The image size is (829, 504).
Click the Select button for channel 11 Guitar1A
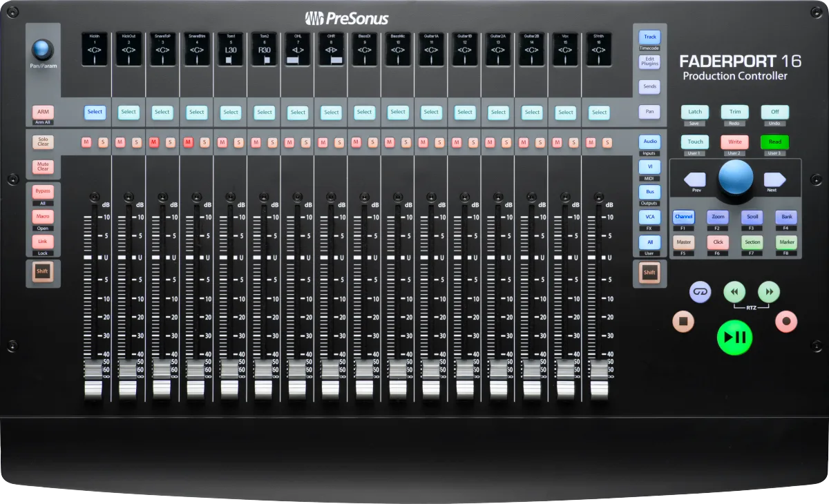pyautogui.click(x=431, y=112)
